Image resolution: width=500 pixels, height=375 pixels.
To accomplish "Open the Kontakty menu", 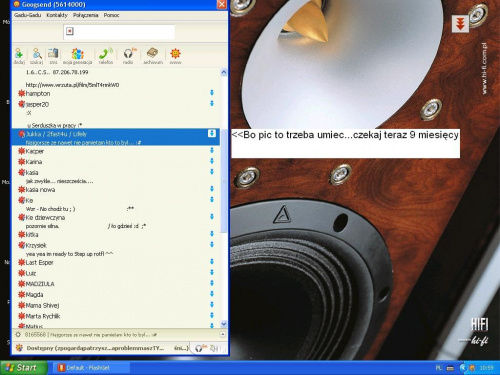I will pos(57,15).
